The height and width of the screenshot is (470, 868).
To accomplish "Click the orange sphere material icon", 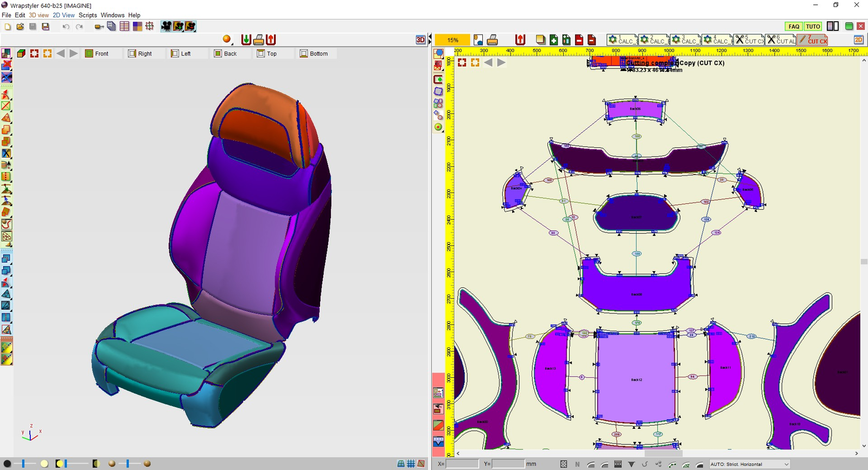I will 227,39.
